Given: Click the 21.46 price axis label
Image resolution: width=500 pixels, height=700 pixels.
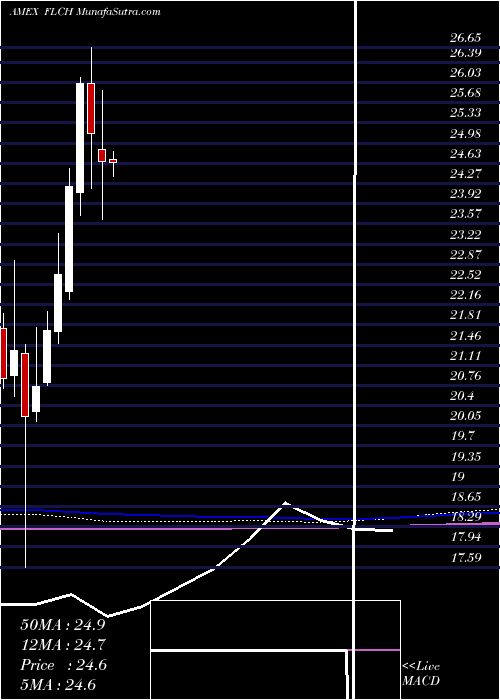Looking at the screenshot, I should [466, 336].
